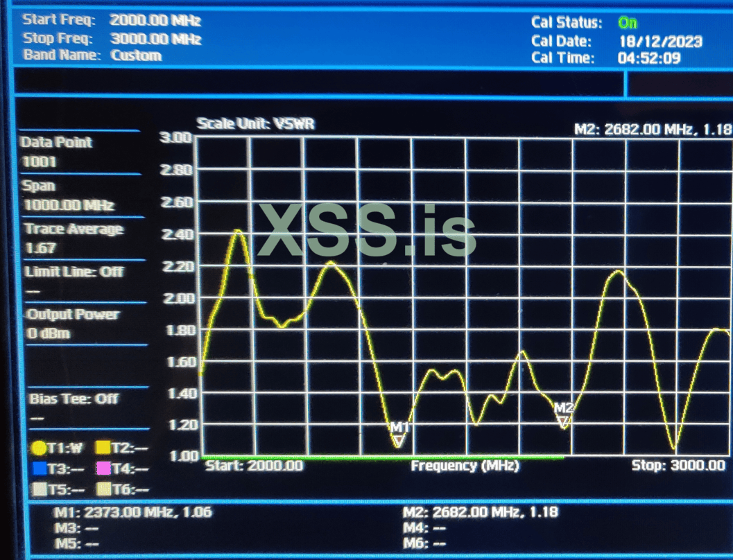Click the Start: 2000.00 axis label
This screenshot has width=733, height=560.
tap(254, 466)
